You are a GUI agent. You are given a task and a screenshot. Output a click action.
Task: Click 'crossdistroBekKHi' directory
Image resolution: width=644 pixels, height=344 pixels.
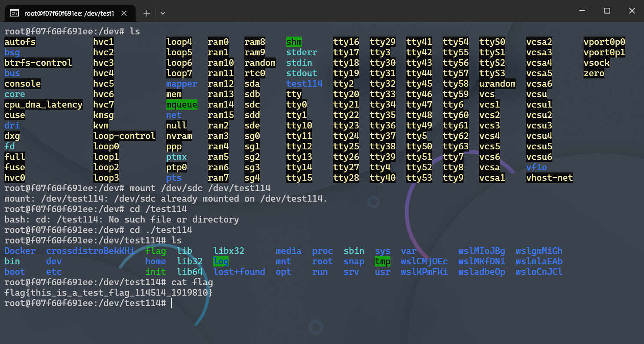click(90, 251)
